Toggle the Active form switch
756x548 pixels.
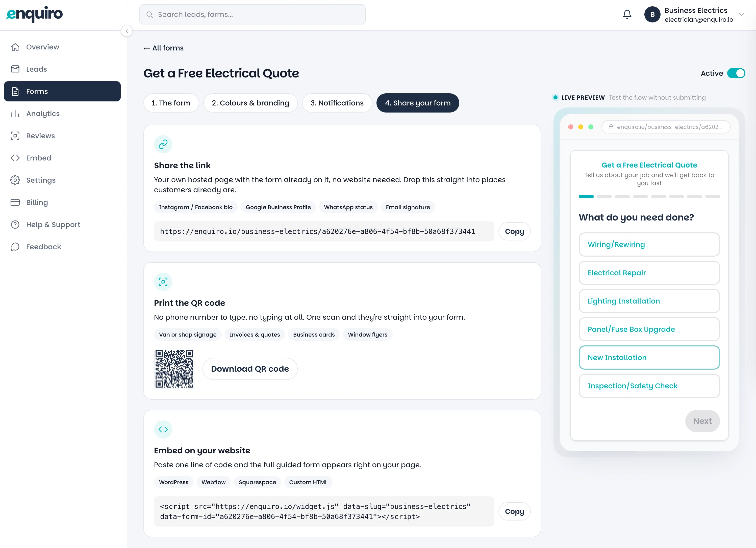click(736, 73)
